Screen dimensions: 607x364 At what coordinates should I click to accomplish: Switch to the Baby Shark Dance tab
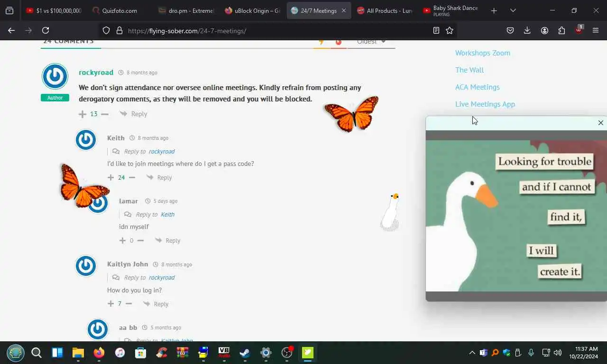[451, 10]
